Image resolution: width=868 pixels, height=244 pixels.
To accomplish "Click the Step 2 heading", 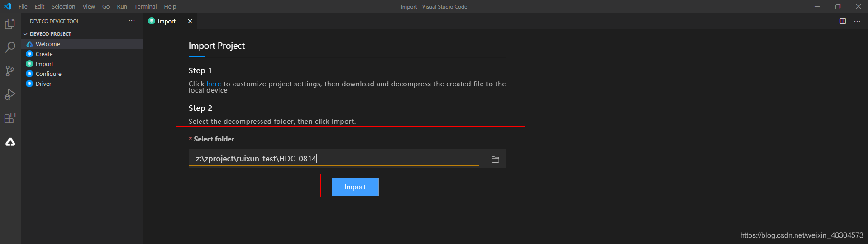I will click(200, 108).
